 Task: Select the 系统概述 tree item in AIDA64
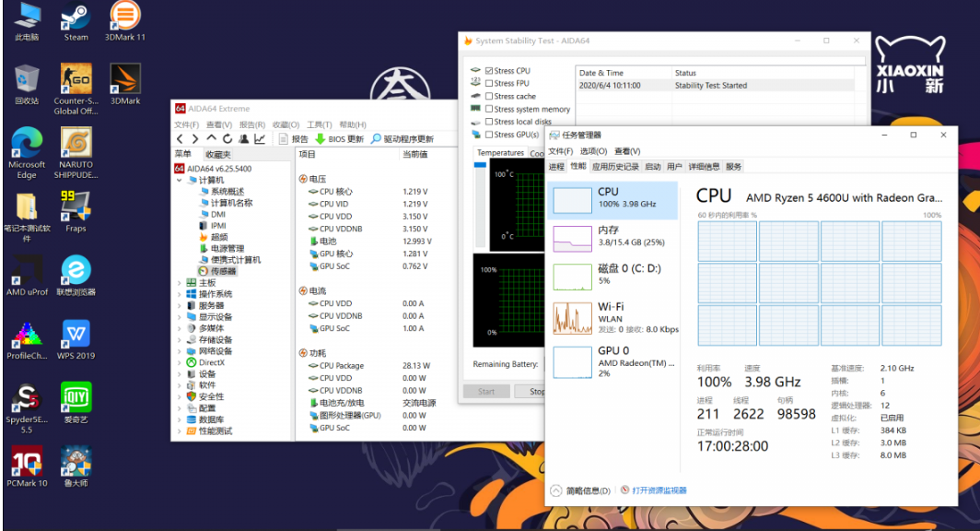tap(222, 192)
